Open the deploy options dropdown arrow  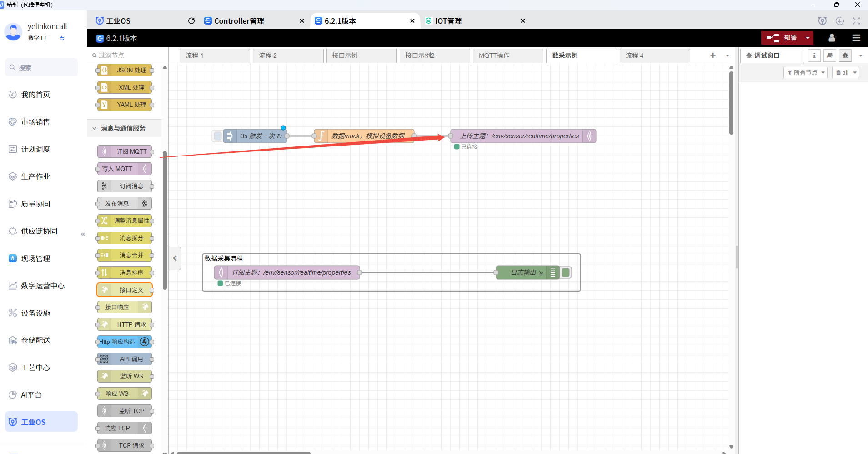[808, 38]
